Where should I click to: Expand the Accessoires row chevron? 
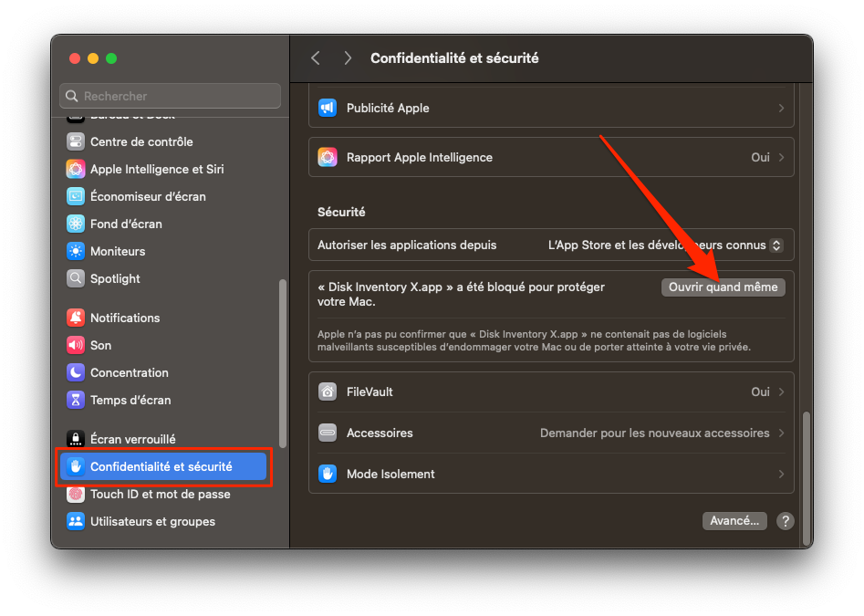[x=781, y=433]
